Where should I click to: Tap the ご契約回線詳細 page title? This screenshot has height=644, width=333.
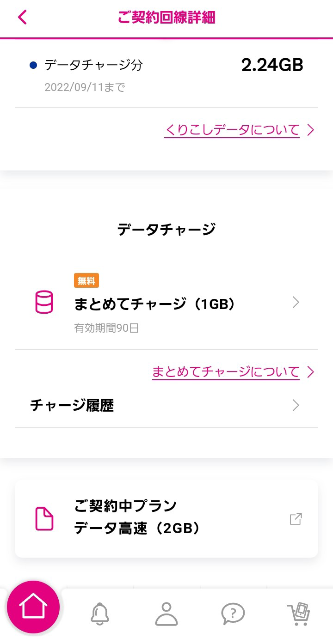[x=166, y=17]
